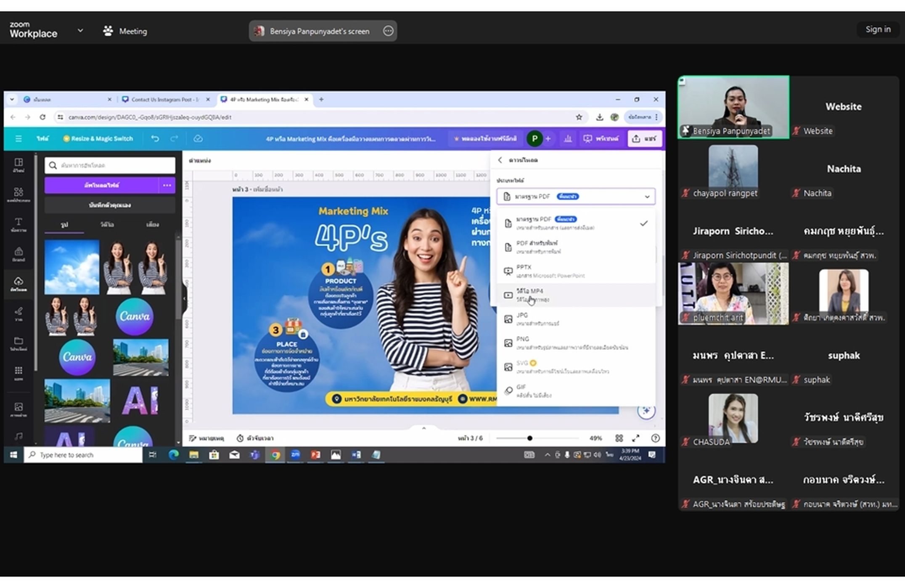Screen dimensions: 905x588
Task: Select the SVG format option
Action: [x=576, y=367]
